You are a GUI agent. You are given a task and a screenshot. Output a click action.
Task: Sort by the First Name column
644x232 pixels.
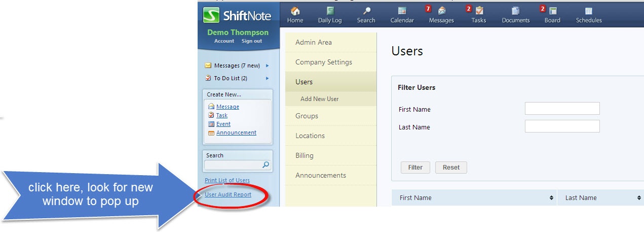[x=551, y=198]
